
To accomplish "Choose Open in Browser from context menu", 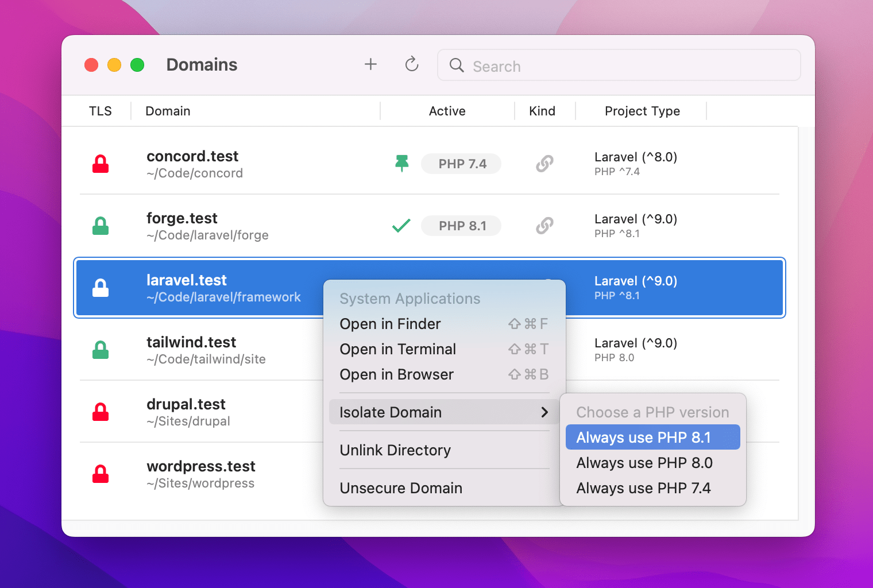I will point(444,374).
